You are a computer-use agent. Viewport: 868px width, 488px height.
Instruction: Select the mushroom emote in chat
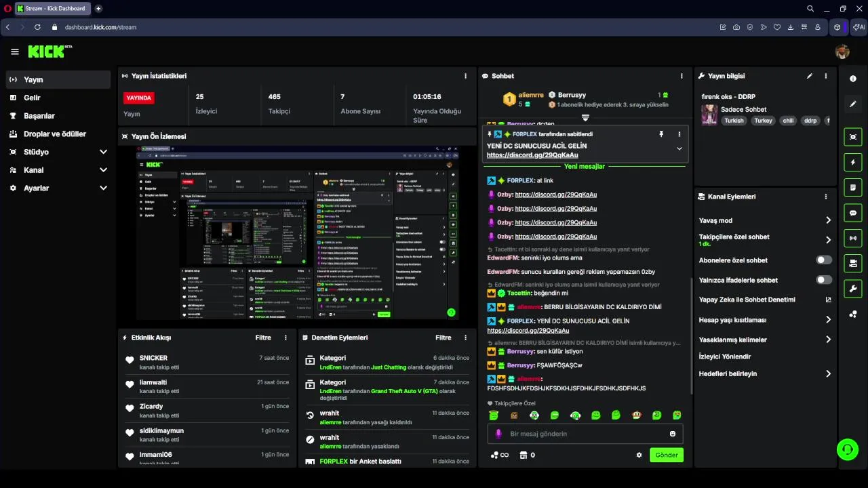tap(636, 415)
